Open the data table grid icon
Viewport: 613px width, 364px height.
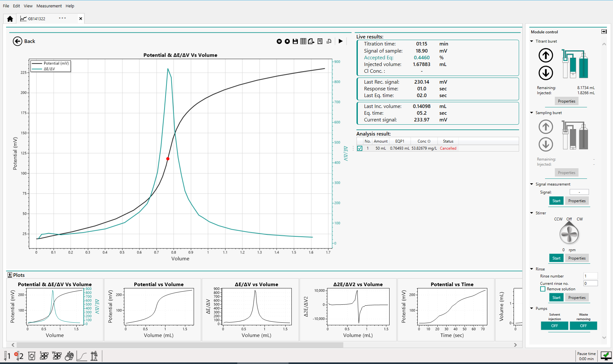click(303, 41)
